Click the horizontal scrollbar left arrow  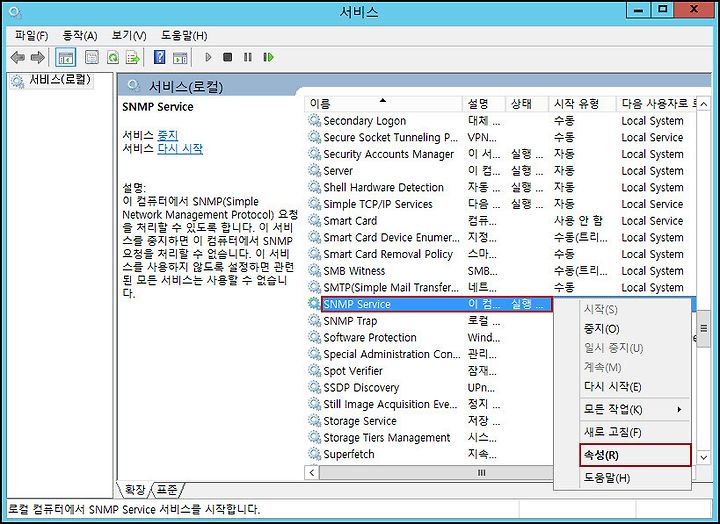tap(312, 473)
